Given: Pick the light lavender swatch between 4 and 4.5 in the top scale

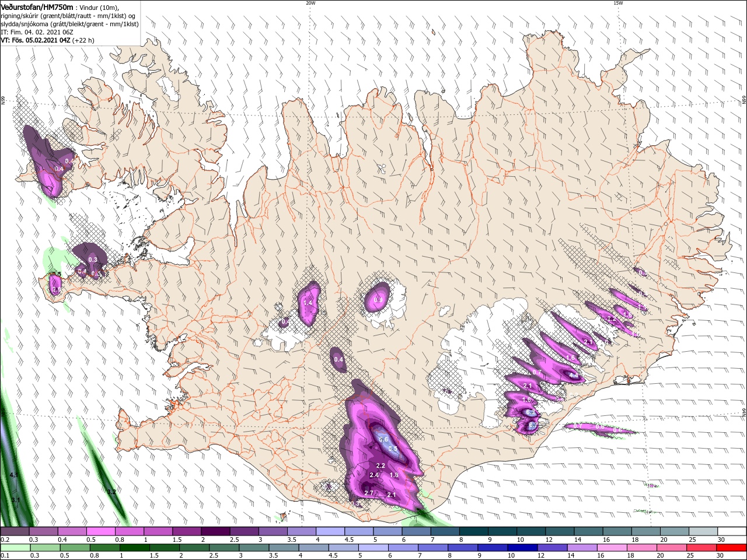Looking at the screenshot, I should [x=329, y=531].
